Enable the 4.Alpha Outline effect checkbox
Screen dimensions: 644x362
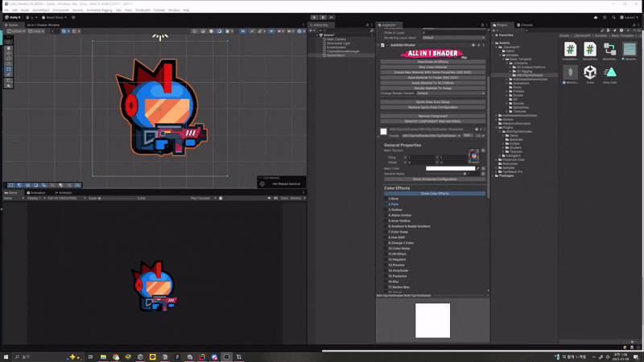coord(386,215)
